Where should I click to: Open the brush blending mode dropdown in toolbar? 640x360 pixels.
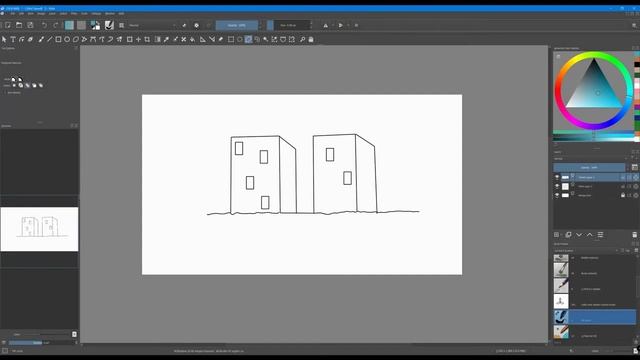click(152, 25)
